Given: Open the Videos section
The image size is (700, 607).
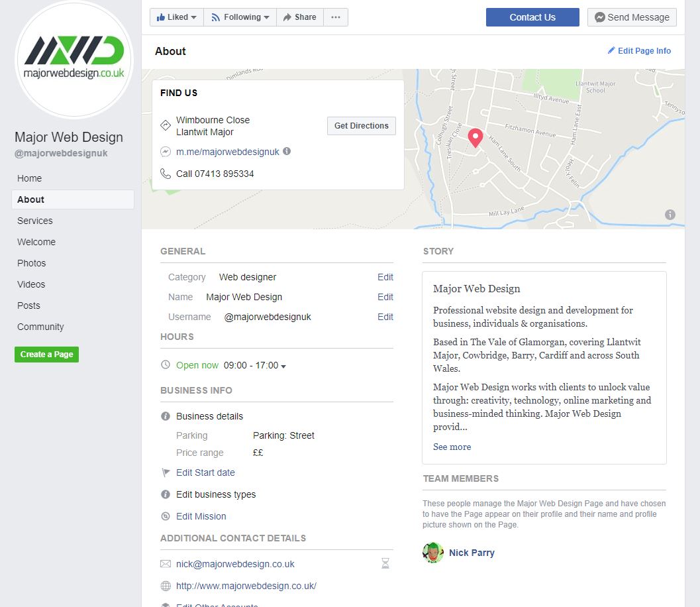Looking at the screenshot, I should 31,284.
